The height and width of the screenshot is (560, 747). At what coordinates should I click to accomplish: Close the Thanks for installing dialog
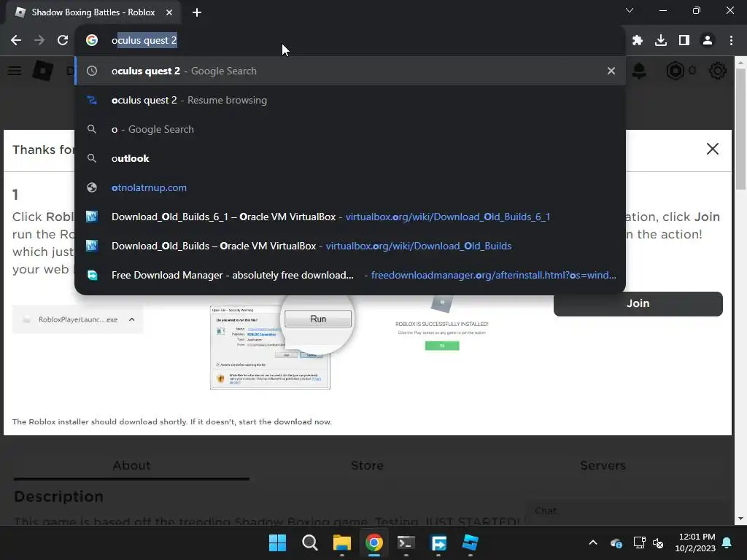(713, 149)
